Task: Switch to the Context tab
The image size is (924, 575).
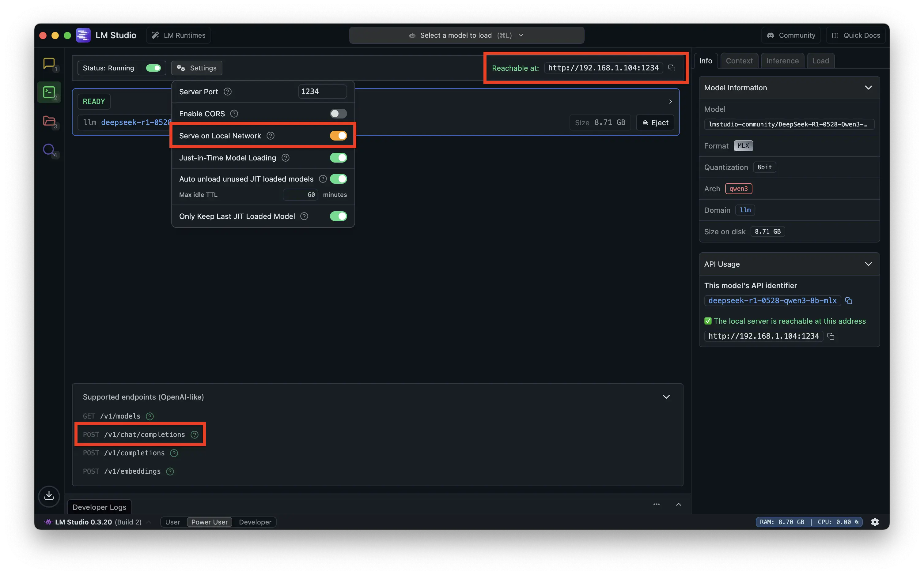Action: [x=739, y=61]
